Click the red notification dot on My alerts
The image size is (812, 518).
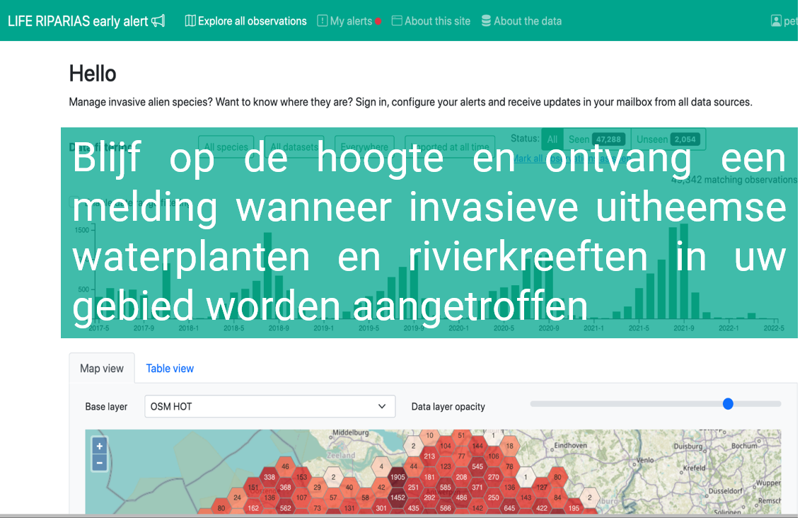pyautogui.click(x=378, y=21)
